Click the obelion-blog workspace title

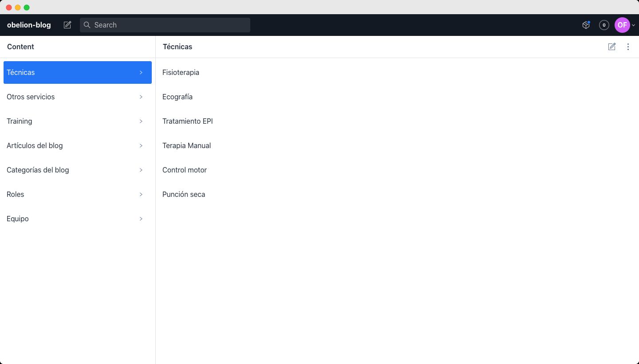[x=29, y=25]
